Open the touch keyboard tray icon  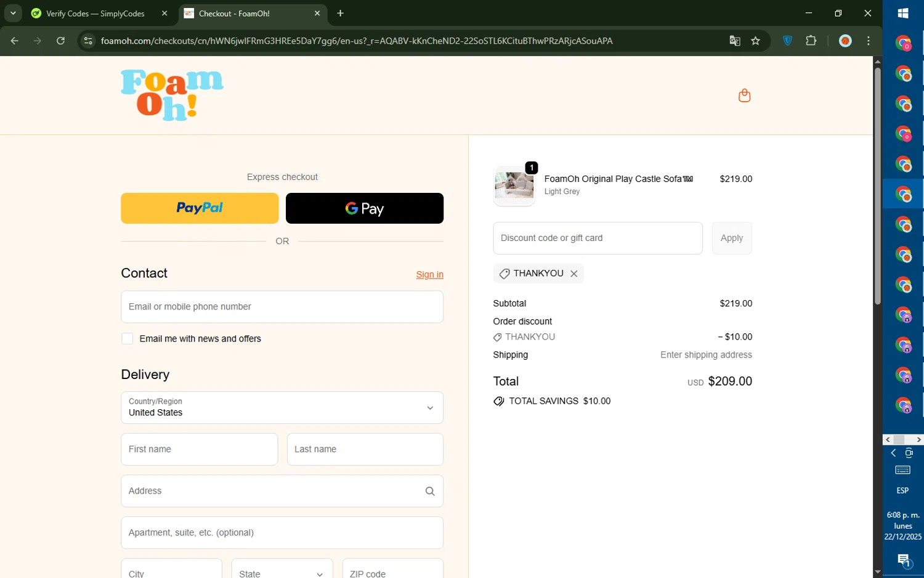(902, 470)
